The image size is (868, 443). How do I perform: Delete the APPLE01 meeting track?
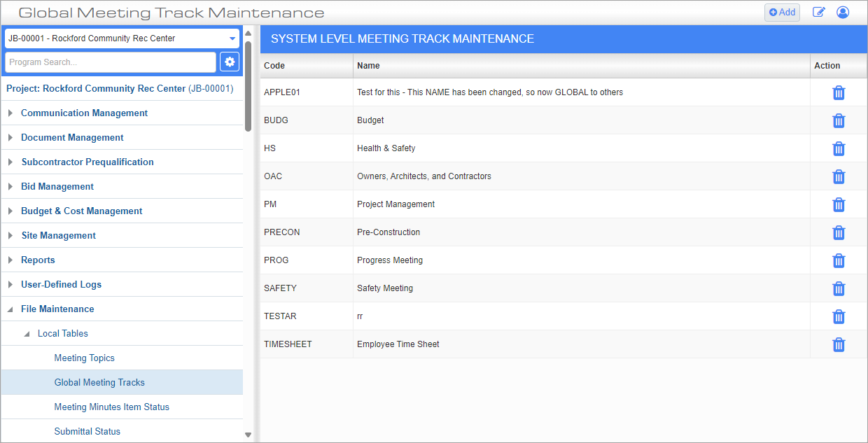[x=839, y=92]
